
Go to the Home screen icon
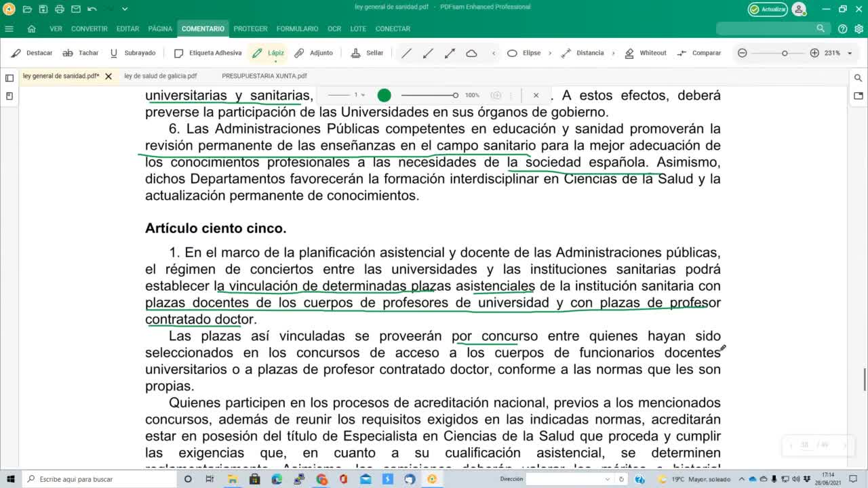[x=31, y=28]
